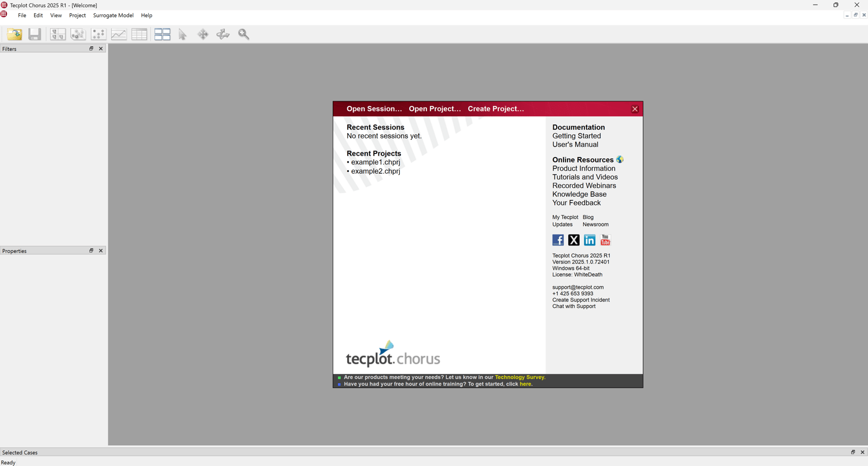Viewport: 868px width, 466px height.
Task: Float the Properties panel
Action: [x=91, y=251]
